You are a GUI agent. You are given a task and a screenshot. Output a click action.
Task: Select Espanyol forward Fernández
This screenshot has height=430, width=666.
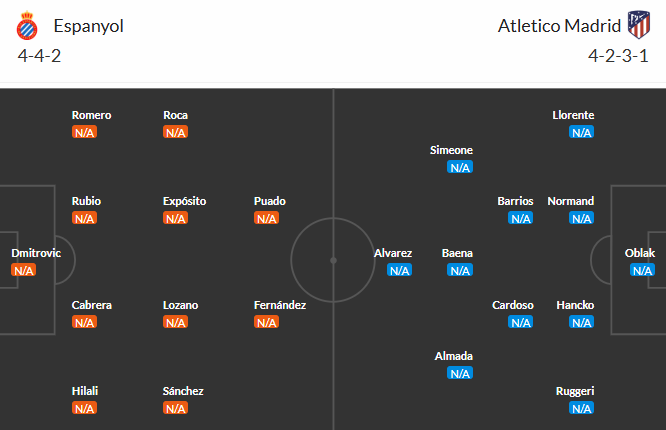(x=280, y=305)
